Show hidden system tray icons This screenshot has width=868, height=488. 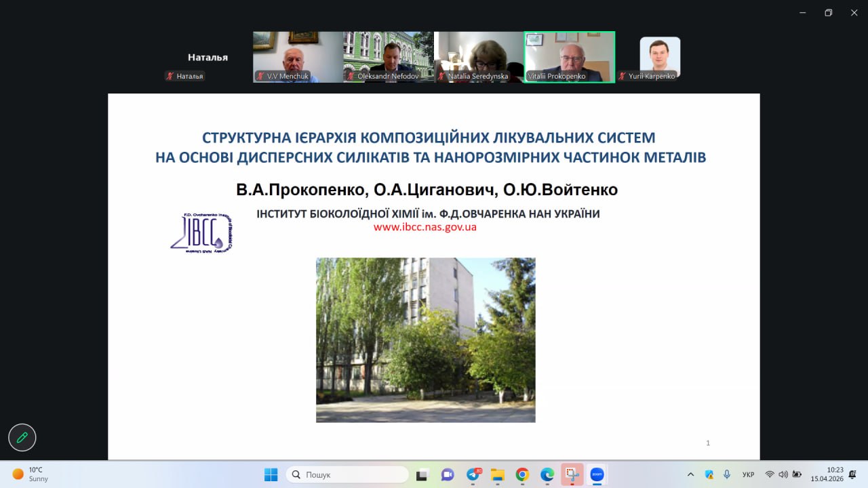click(x=691, y=474)
